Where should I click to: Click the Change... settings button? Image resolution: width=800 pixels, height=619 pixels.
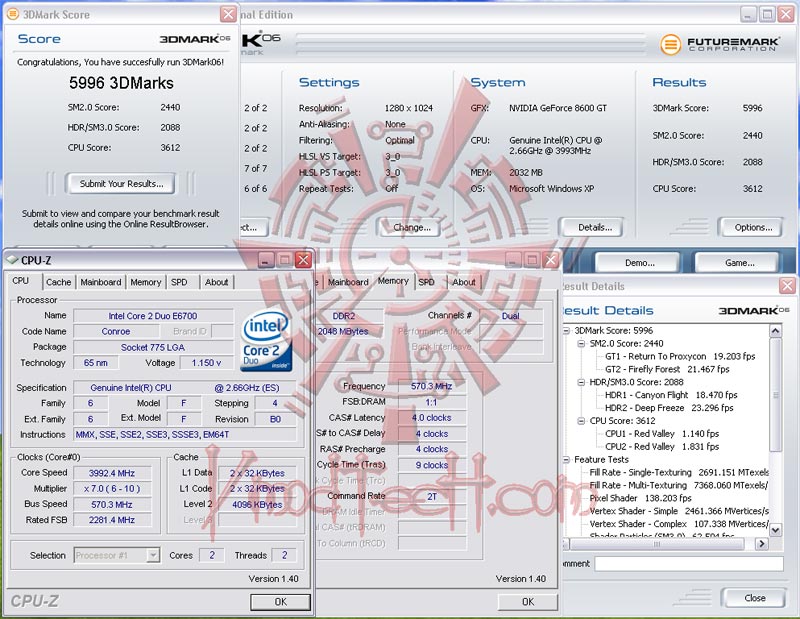tap(411, 227)
